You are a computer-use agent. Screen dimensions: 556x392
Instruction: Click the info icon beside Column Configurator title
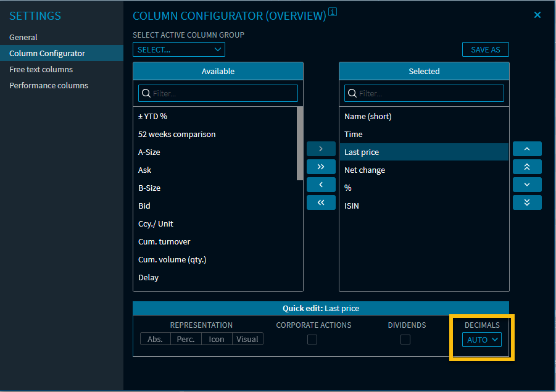(332, 12)
